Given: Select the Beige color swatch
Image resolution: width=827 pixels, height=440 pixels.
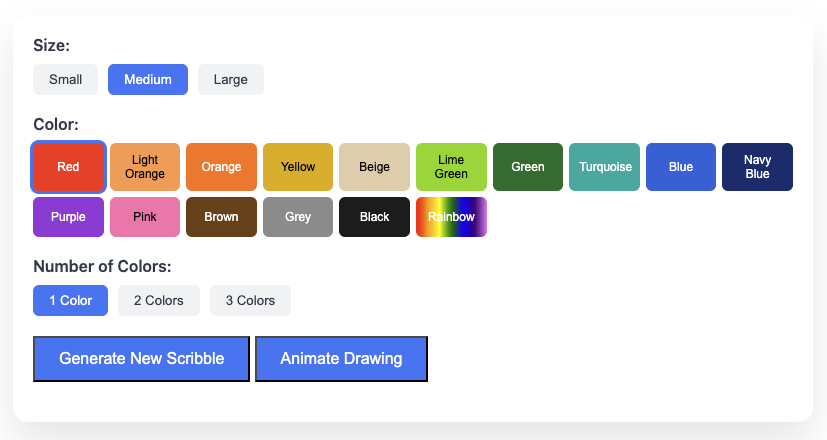Looking at the screenshot, I should 374,167.
